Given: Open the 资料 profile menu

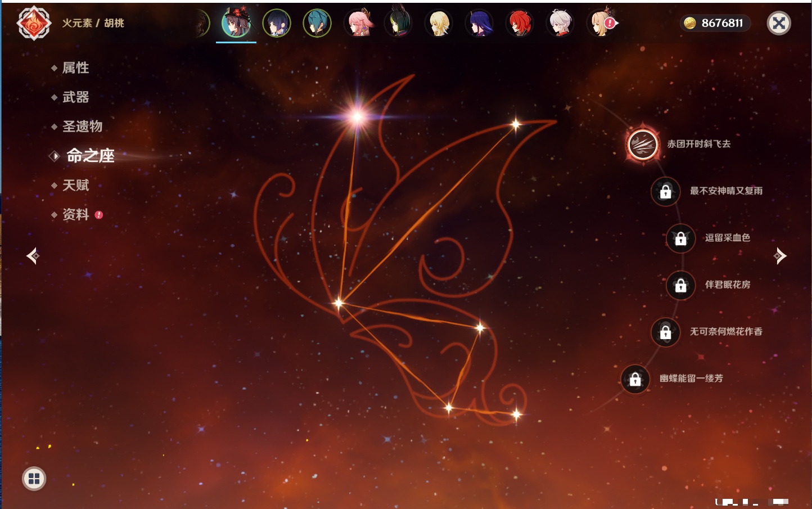Looking at the screenshot, I should (75, 214).
